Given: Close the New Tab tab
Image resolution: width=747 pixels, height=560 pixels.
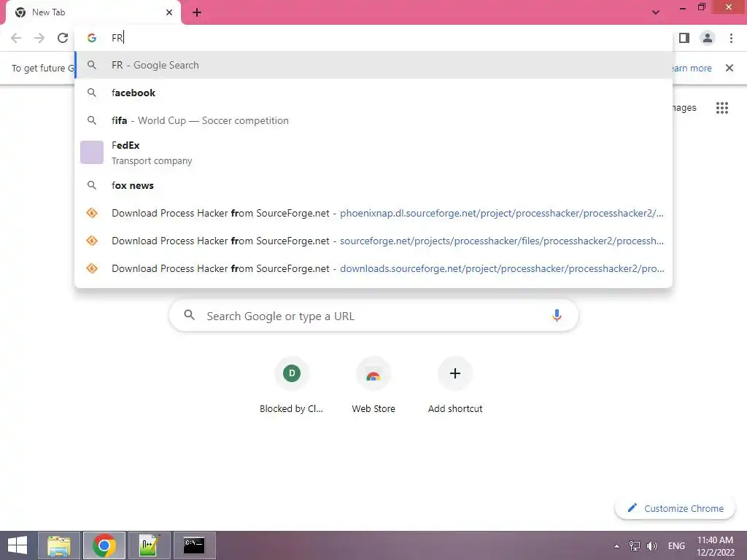Looking at the screenshot, I should (x=169, y=12).
